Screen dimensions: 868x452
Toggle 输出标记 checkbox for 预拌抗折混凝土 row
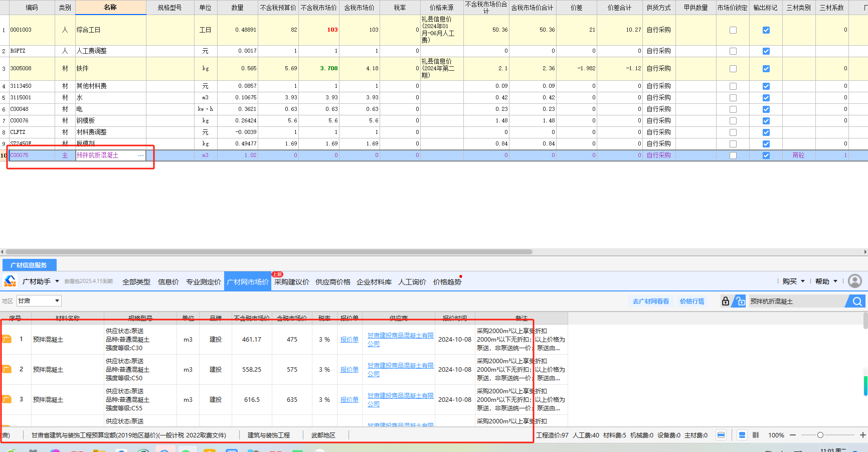(766, 156)
